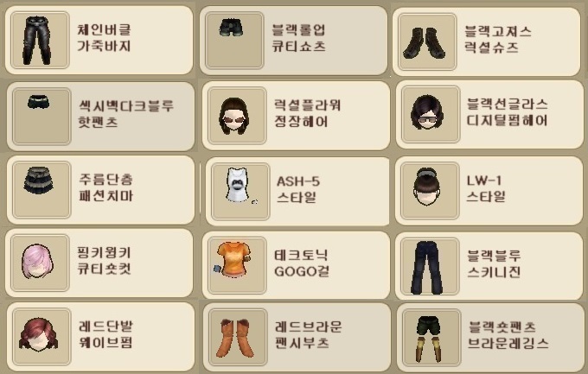Click the 블랙롤업 큐티쇼츠 shorts icon
The image size is (588, 374).
234,40
